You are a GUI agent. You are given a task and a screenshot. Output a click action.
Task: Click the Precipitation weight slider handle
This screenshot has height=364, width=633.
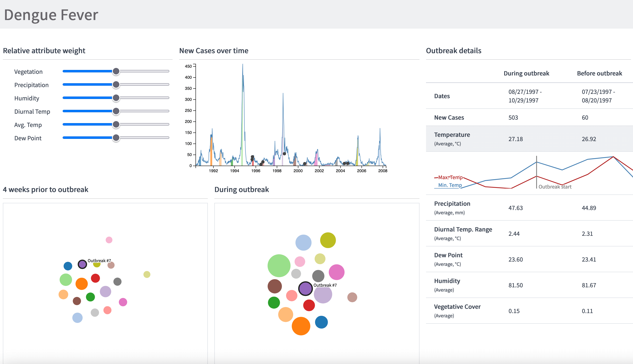click(x=116, y=84)
